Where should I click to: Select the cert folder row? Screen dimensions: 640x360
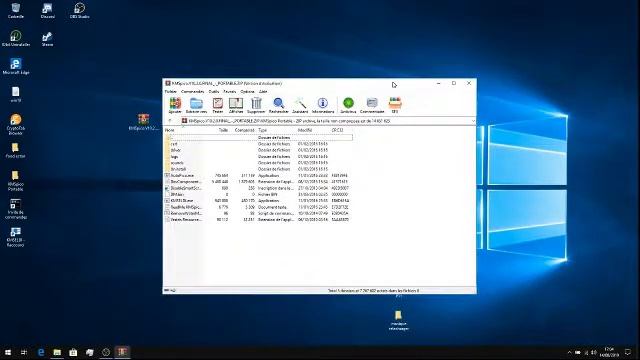258,144
